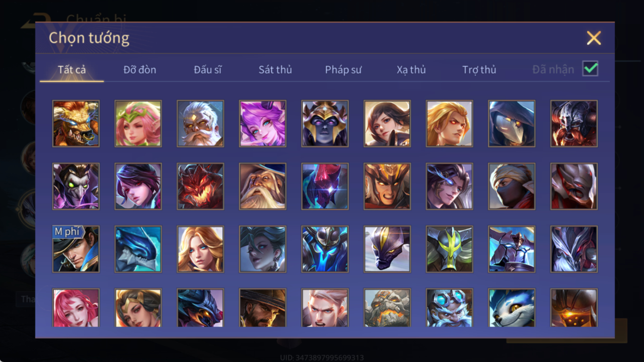
Task: Select the old wizard with pointed hat
Action: coord(263,187)
